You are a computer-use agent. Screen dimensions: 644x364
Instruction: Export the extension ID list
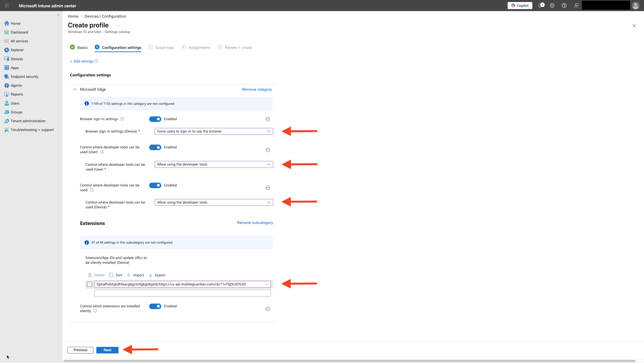point(157,275)
